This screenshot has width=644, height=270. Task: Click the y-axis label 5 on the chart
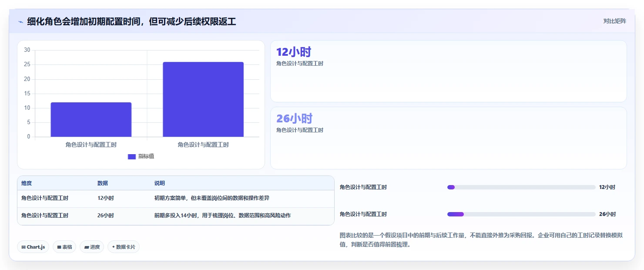[29, 122]
